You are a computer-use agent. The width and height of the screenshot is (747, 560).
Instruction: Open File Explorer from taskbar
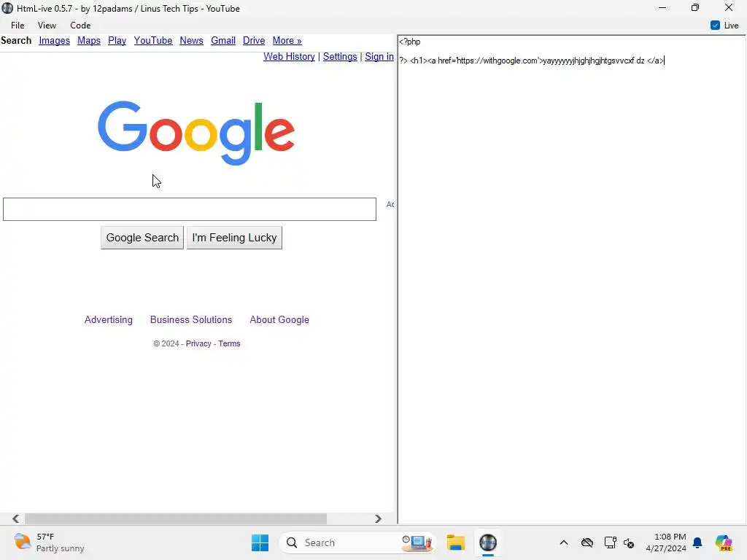(455, 542)
